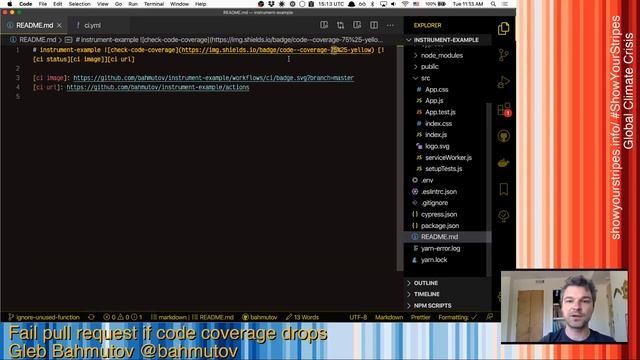
Task: Switch to the ci.yml editor tab
Action: click(92, 25)
